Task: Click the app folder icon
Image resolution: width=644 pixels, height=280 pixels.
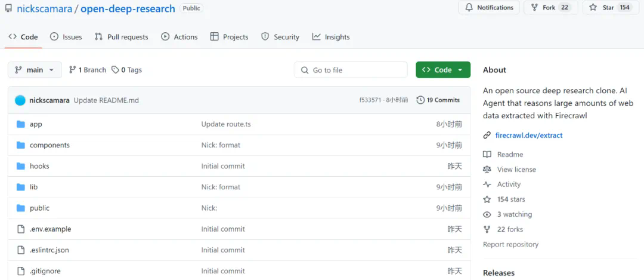Action: coord(21,124)
